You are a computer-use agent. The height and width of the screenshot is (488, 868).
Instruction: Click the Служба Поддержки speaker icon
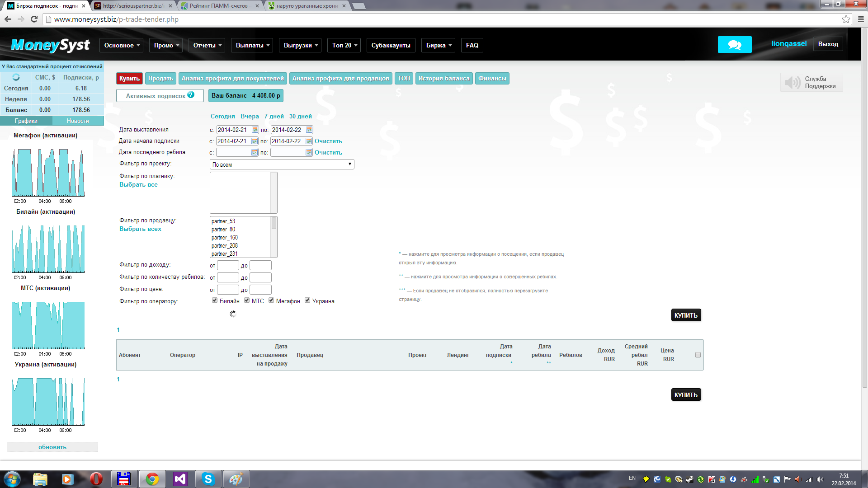792,82
